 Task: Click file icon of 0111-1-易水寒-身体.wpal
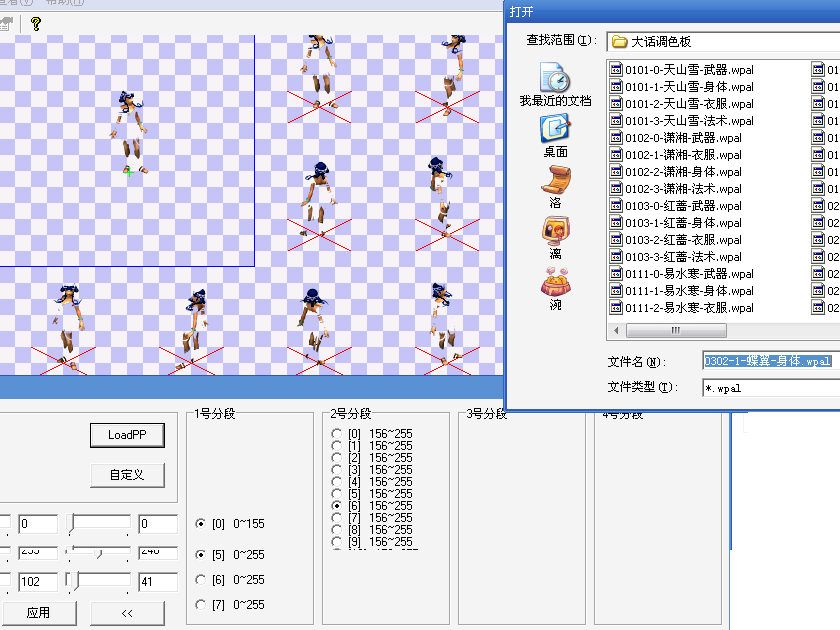pos(616,291)
